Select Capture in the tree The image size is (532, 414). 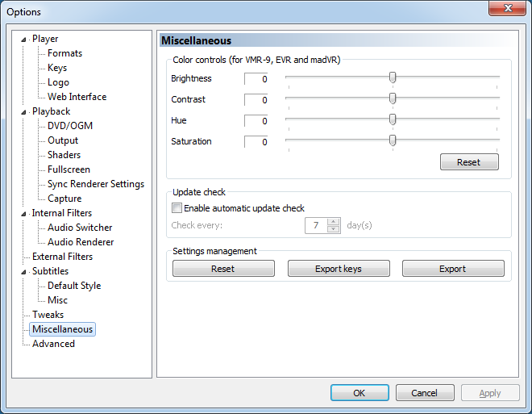(64, 199)
